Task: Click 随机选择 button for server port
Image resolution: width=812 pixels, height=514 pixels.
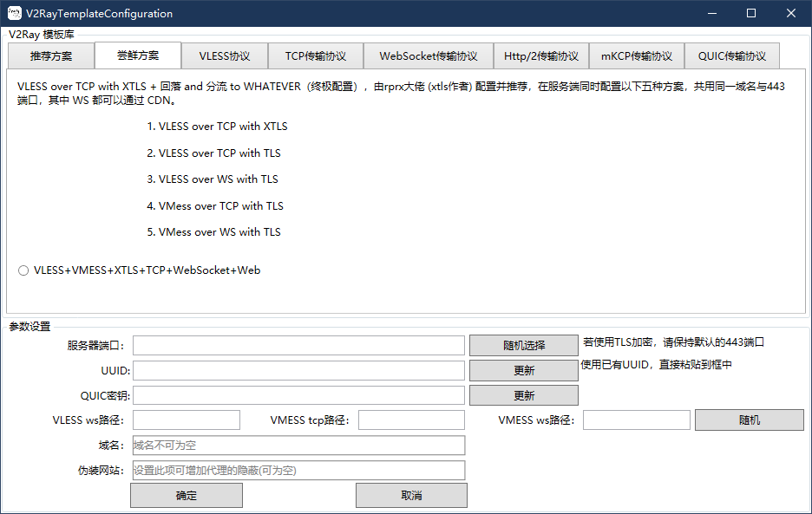Action: pos(524,346)
